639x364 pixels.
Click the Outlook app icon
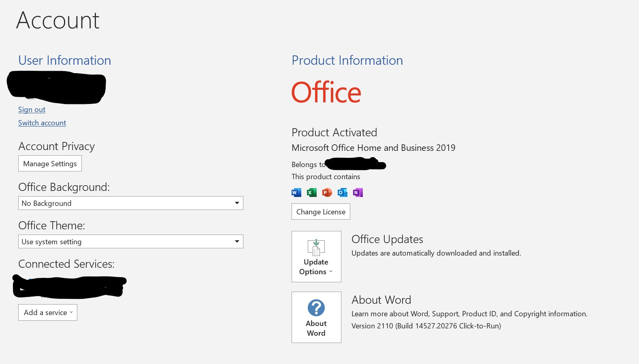click(x=343, y=193)
